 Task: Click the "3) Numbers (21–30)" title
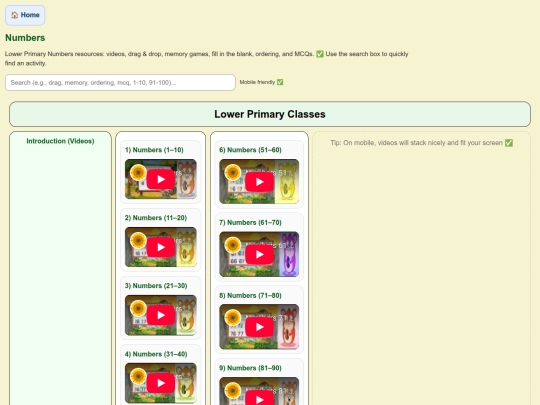(156, 286)
